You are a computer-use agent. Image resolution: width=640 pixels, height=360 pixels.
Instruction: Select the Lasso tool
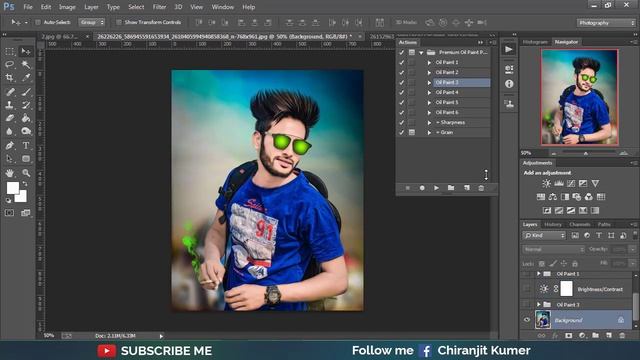coord(10,64)
